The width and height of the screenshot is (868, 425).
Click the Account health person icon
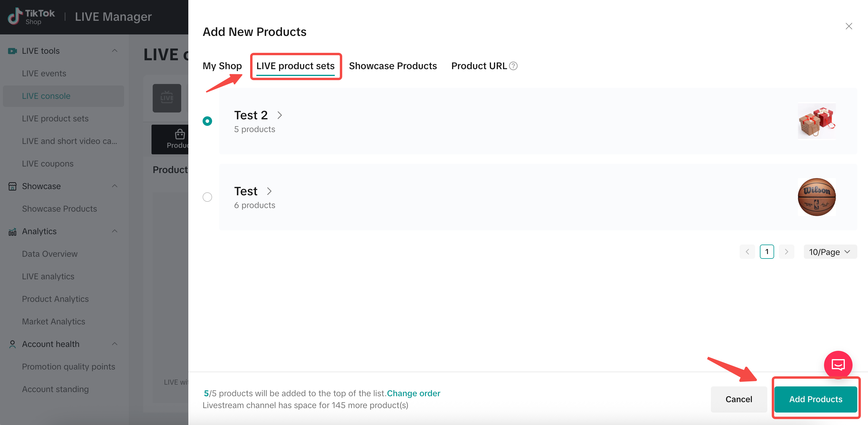12,344
